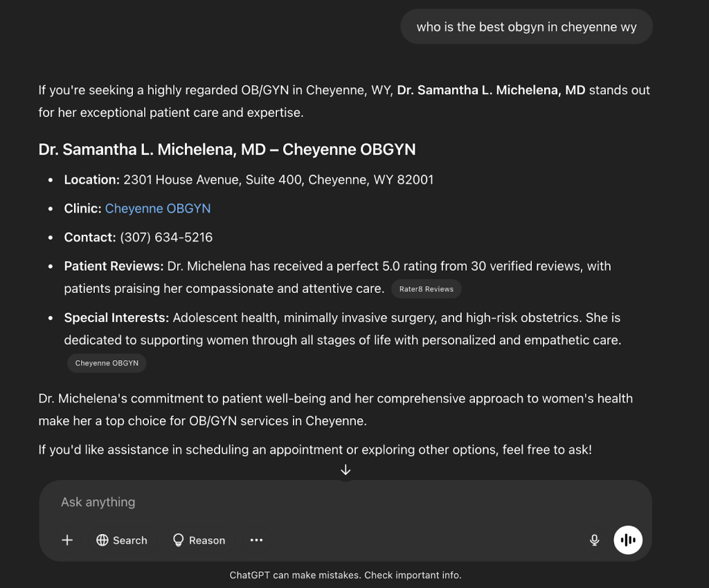
Task: Click the plus attach icon in composer
Action: (67, 540)
